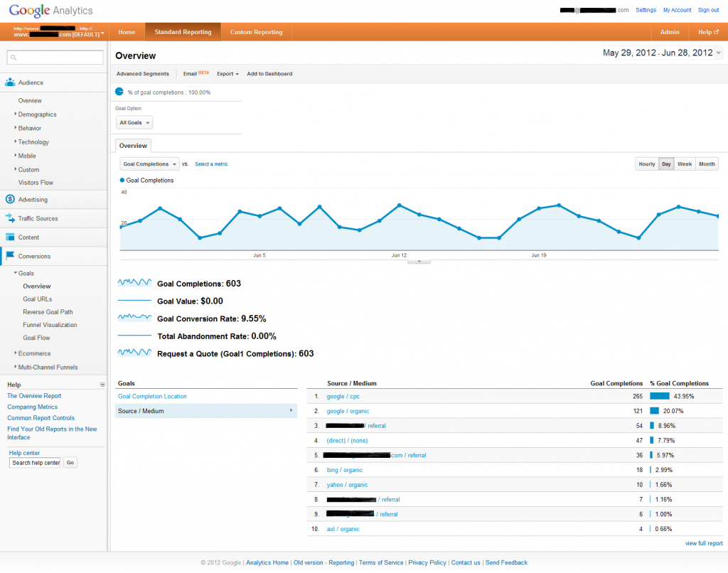This screenshot has width=728, height=573.
Task: Open Funnel Visualization report
Action: coord(50,325)
